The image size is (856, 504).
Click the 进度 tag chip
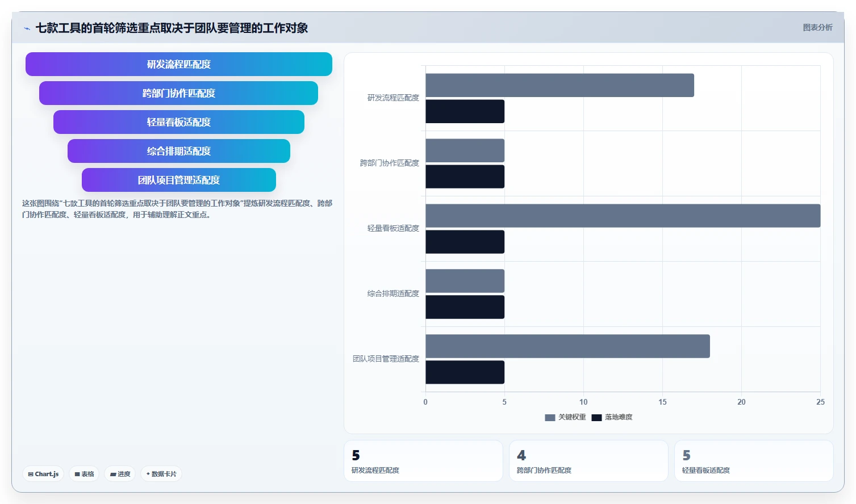coord(120,474)
